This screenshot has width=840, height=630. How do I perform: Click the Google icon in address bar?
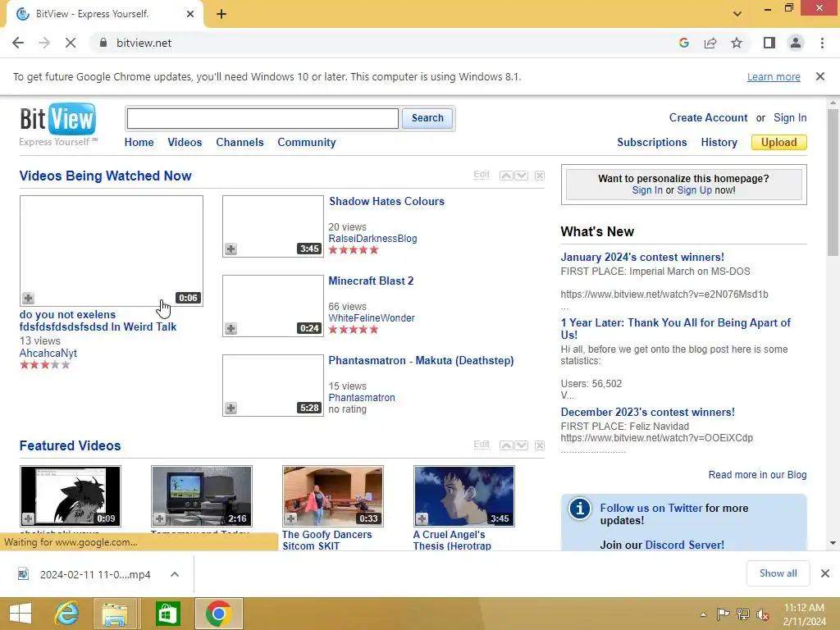[x=683, y=43]
